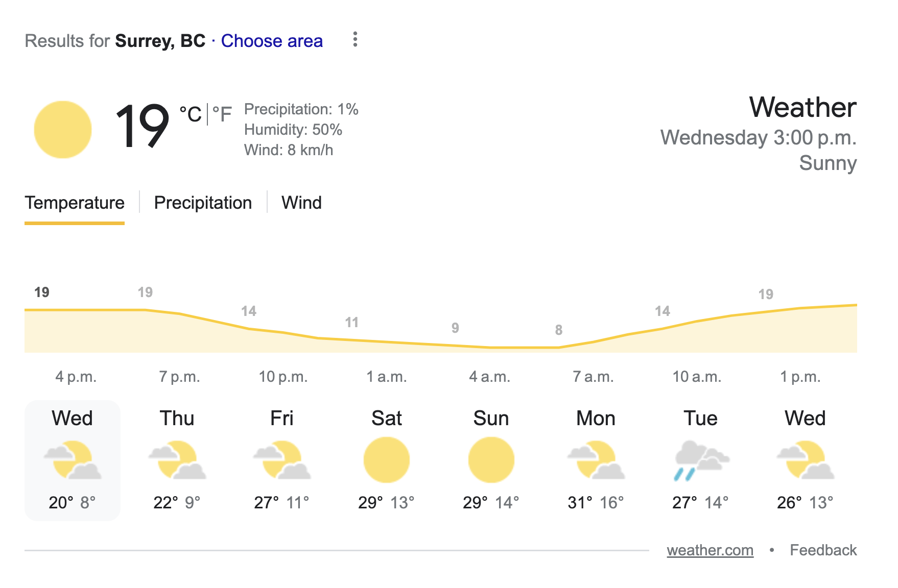The width and height of the screenshot is (898, 588).
Task: Click the Choose area link
Action: click(272, 41)
